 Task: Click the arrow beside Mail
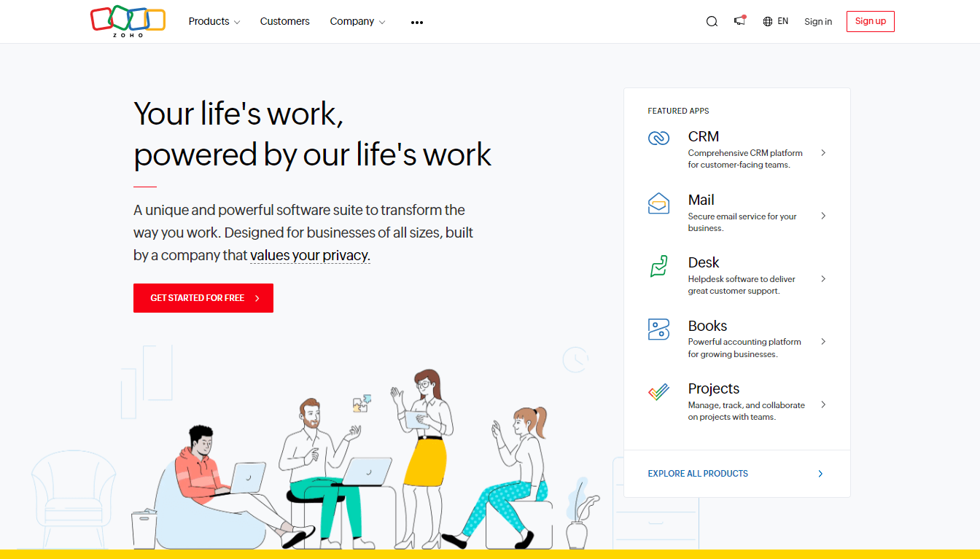(x=823, y=216)
